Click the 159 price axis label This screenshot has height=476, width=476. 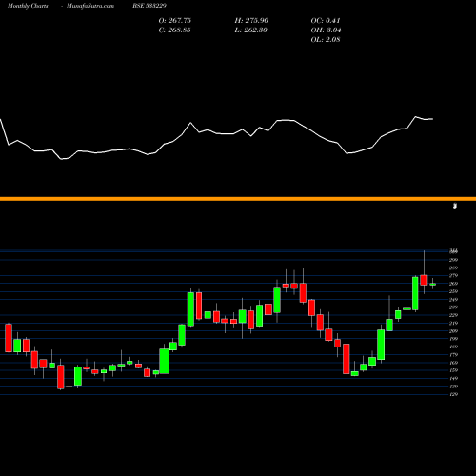point(454,370)
